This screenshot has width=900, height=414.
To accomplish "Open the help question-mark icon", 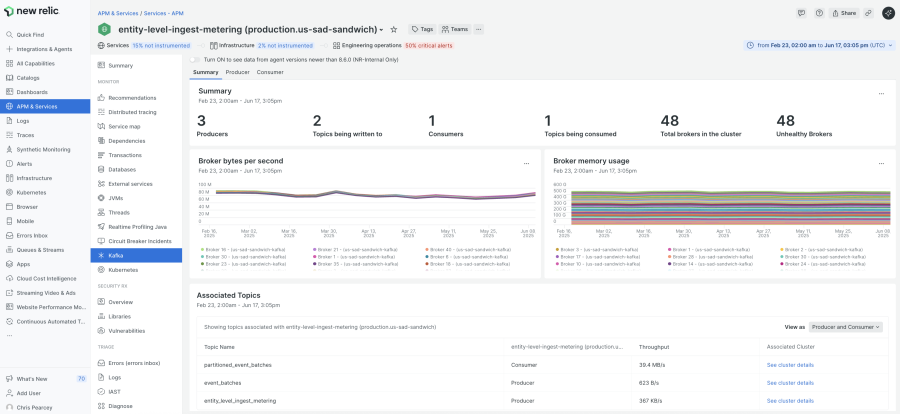I will point(820,13).
